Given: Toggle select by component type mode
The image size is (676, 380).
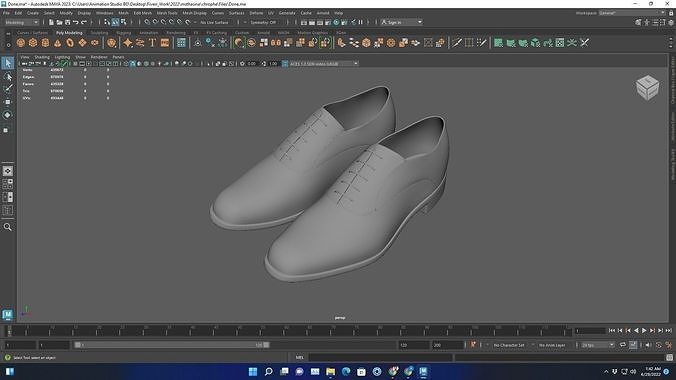Looking at the screenshot, I should tap(123, 22).
